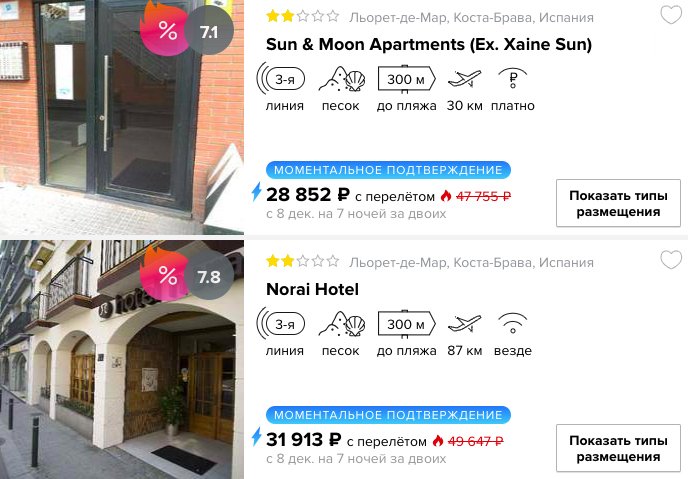
Task: Add Norai Hotel to favorites heart
Action: coord(671,260)
